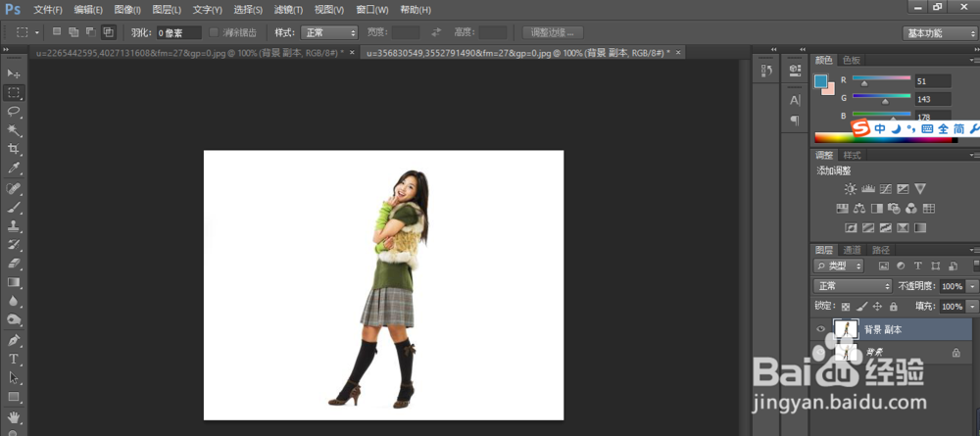Toggle lock image pixels
The height and width of the screenshot is (436, 980).
pos(861,307)
